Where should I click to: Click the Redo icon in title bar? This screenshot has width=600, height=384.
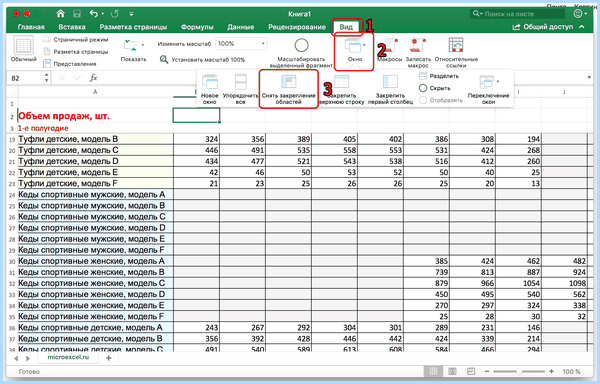[114, 14]
